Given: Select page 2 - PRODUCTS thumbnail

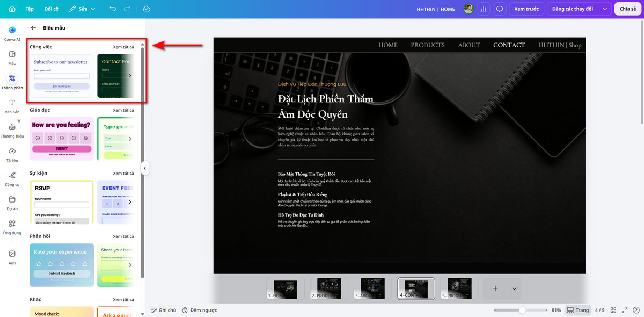Looking at the screenshot, I should click(x=329, y=289).
